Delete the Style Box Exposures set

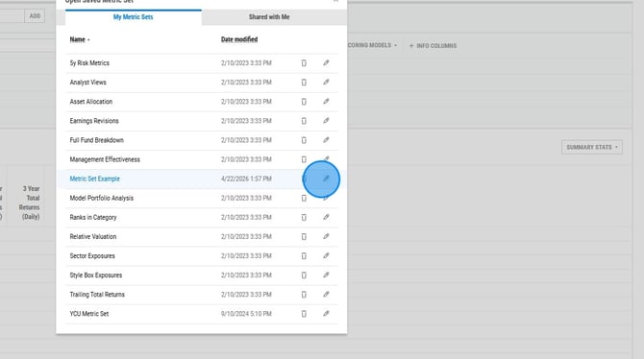[304, 275]
